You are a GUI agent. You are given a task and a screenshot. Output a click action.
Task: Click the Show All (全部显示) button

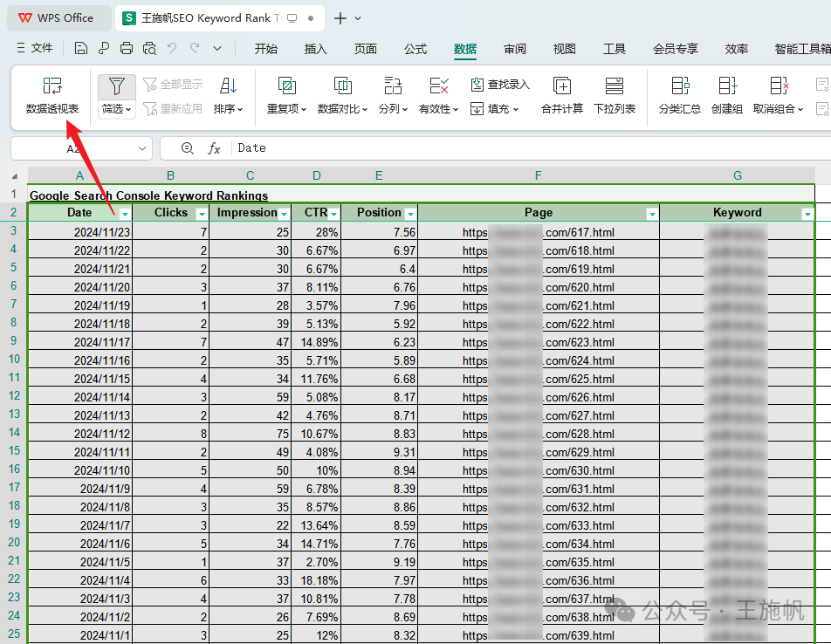coord(174,85)
